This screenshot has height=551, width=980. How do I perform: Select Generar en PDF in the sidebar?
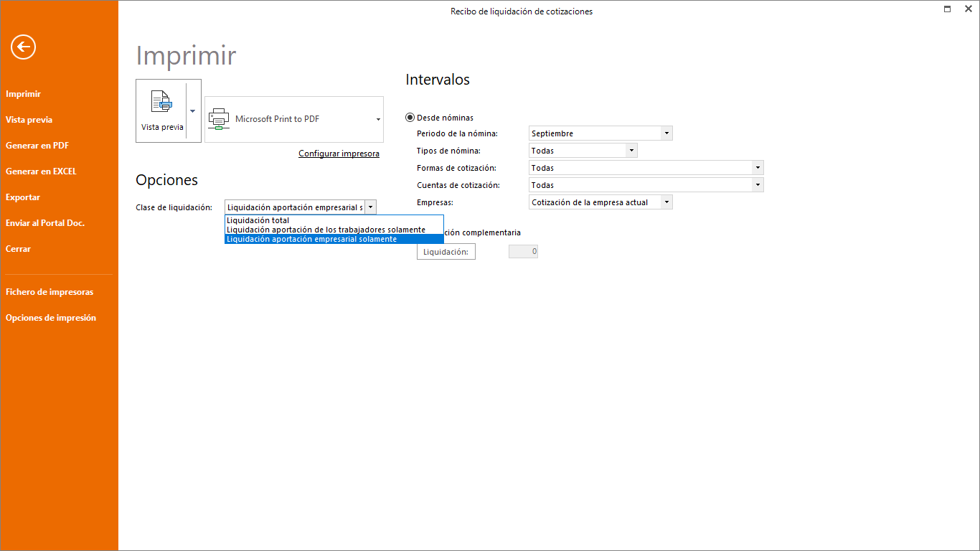click(37, 146)
